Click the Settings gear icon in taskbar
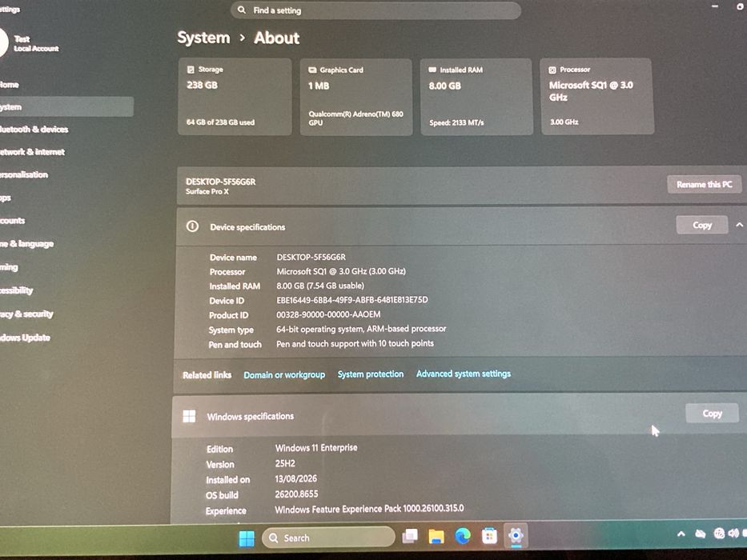This screenshot has height=560, width=747. (516, 536)
